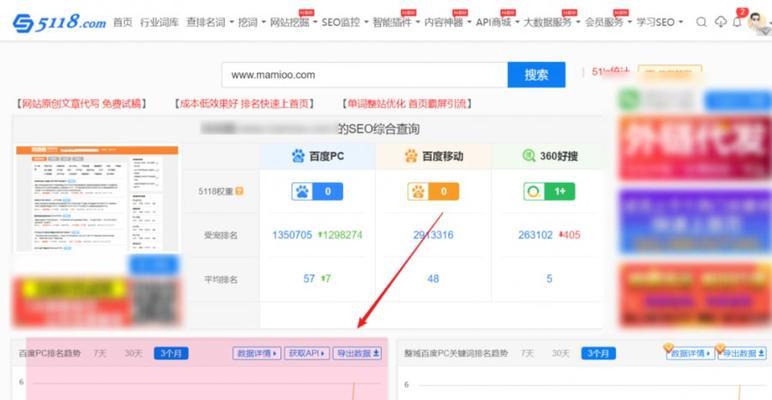772x400 pixels.
Task: Click the domain search input field
Action: (x=364, y=75)
